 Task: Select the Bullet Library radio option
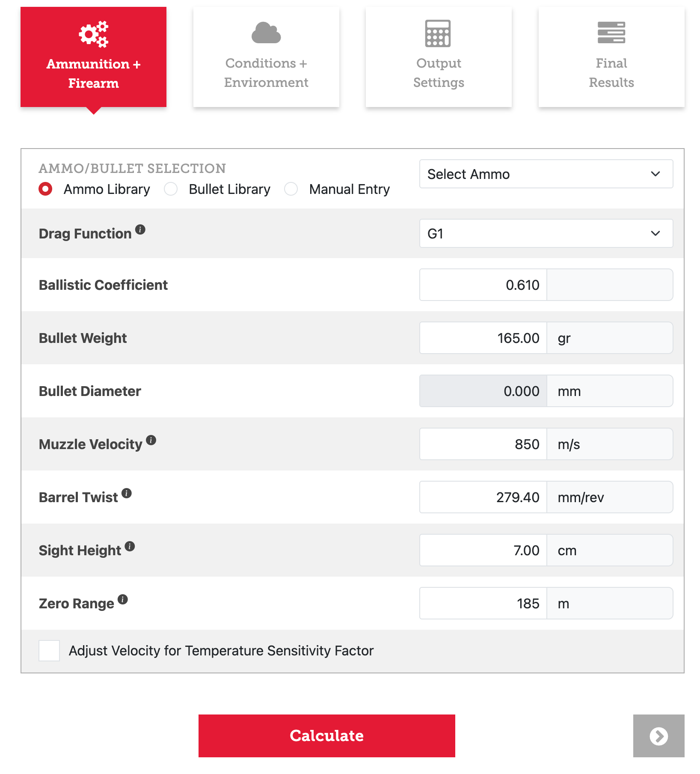[171, 189]
